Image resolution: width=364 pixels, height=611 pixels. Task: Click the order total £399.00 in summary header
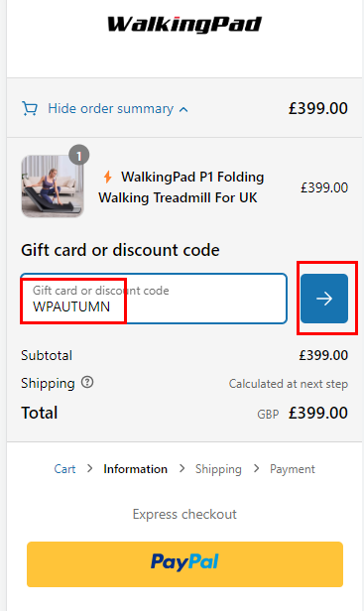[318, 109]
